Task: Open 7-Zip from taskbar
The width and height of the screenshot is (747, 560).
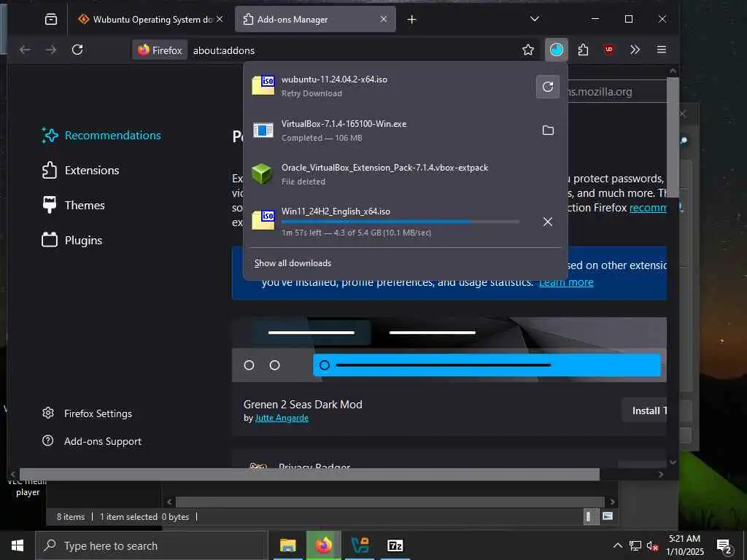Action: tap(395, 545)
